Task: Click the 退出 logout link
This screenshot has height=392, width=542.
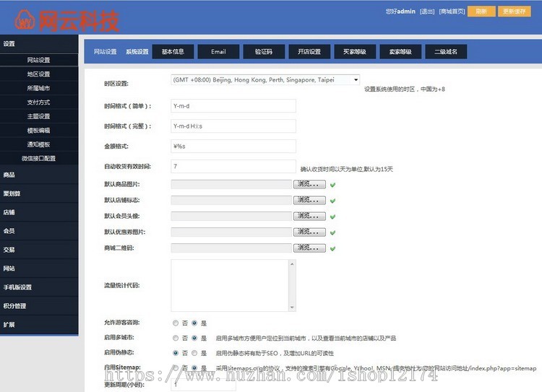Action: point(427,12)
